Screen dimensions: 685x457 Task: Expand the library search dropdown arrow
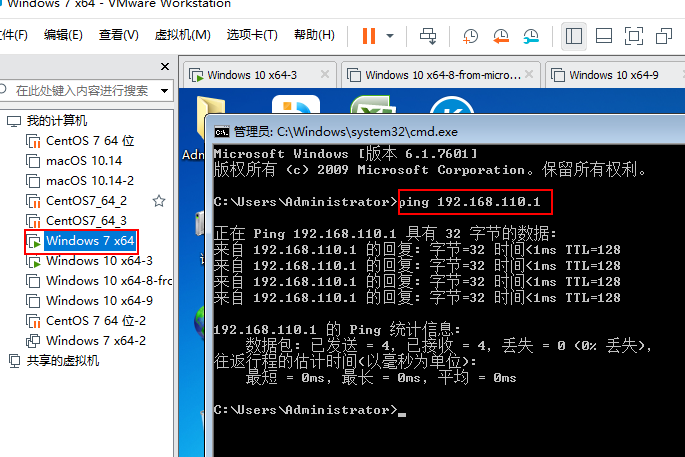(x=165, y=91)
